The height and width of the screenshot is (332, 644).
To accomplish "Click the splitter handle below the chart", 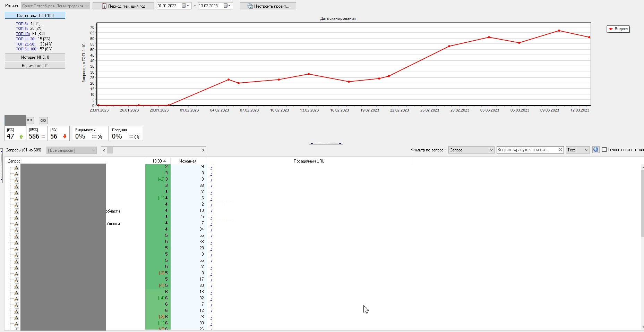I will coord(326,143).
